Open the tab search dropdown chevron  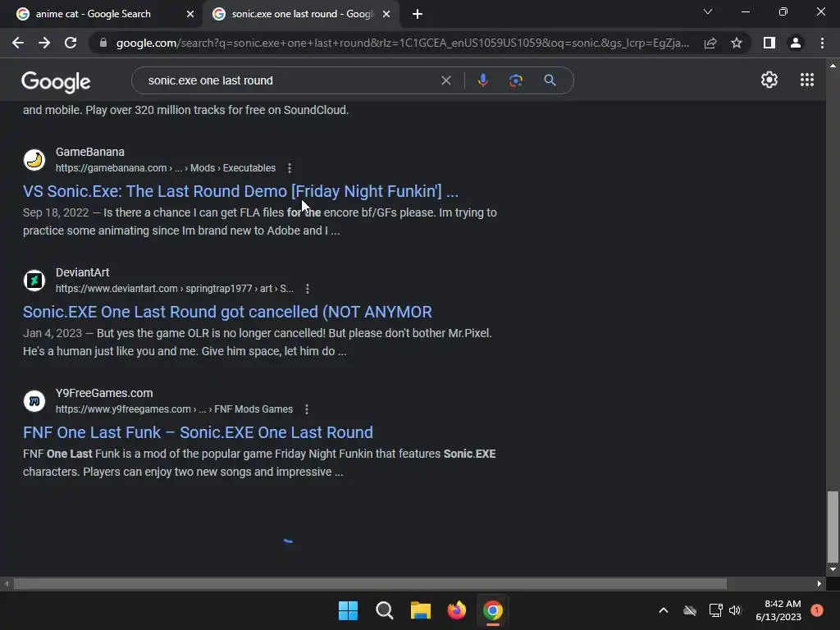tap(708, 11)
